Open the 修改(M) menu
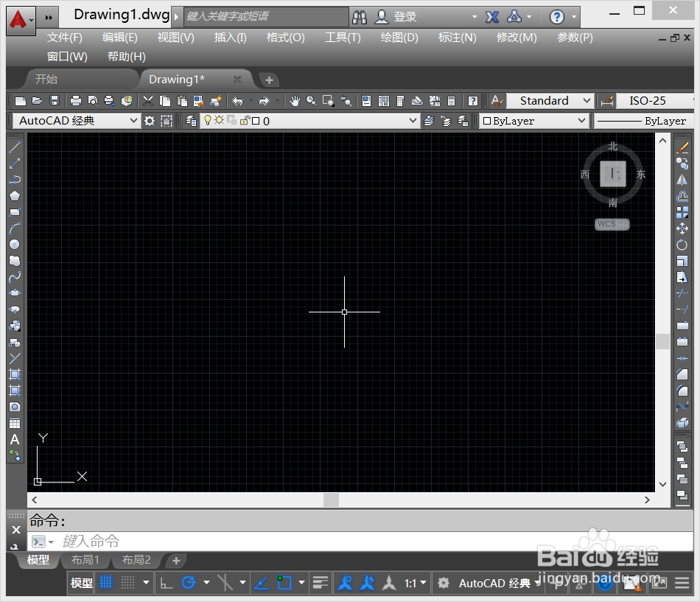This screenshot has height=602, width=700. (517, 38)
